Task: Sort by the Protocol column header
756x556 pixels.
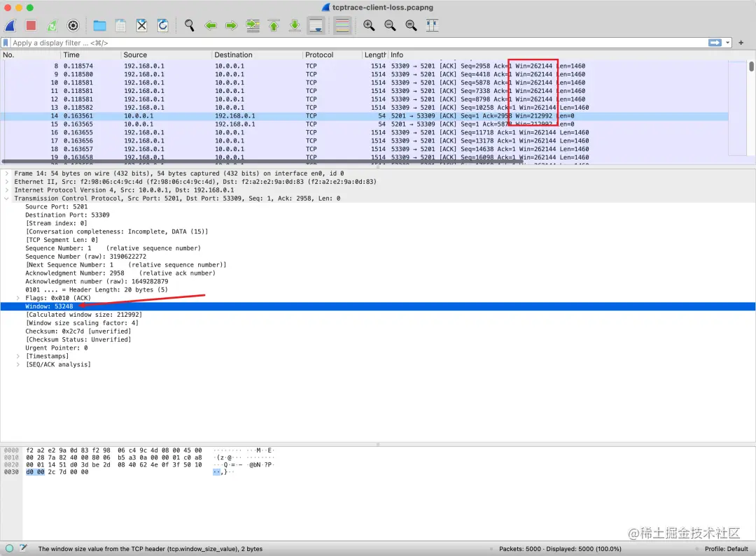Action: point(332,55)
